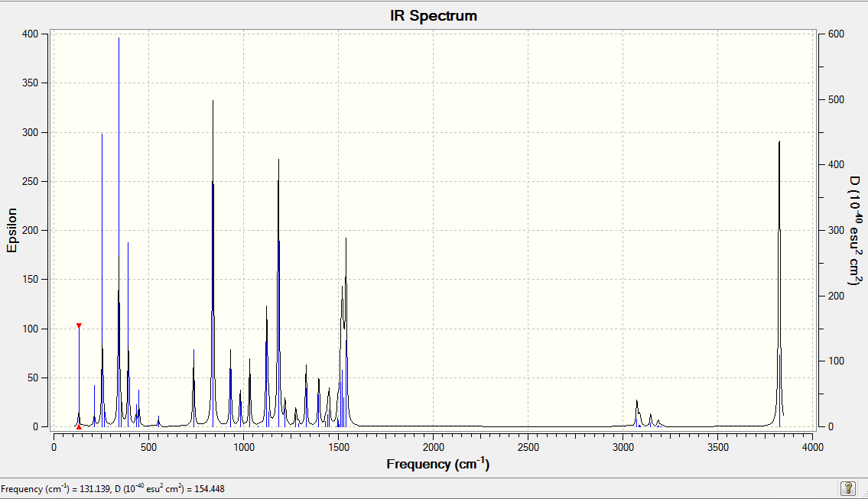The image size is (868, 499).
Task: Click the 100 tick label on the Epsilon axis
Action: click(x=31, y=329)
